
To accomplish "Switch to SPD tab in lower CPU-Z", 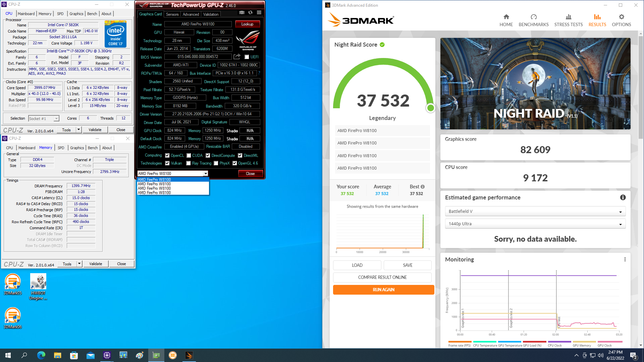I will 61,148.
